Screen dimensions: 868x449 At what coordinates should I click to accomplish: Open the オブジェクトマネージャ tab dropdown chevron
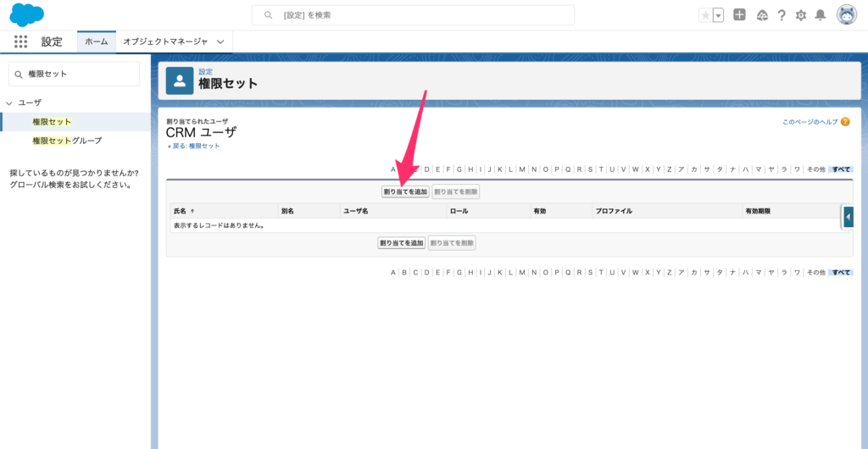(x=220, y=42)
